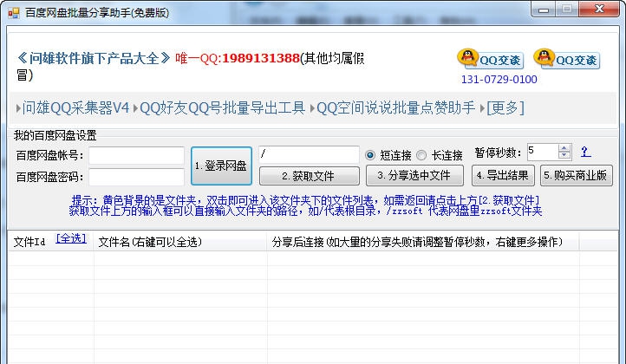Open the [更多] products link
The image size is (626, 364).
point(505,107)
